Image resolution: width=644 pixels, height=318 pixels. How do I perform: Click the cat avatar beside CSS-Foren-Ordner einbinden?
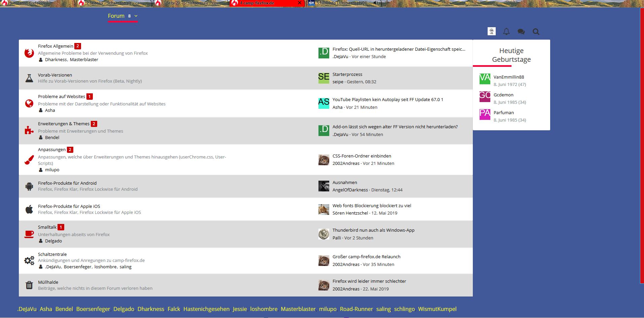[x=324, y=160]
